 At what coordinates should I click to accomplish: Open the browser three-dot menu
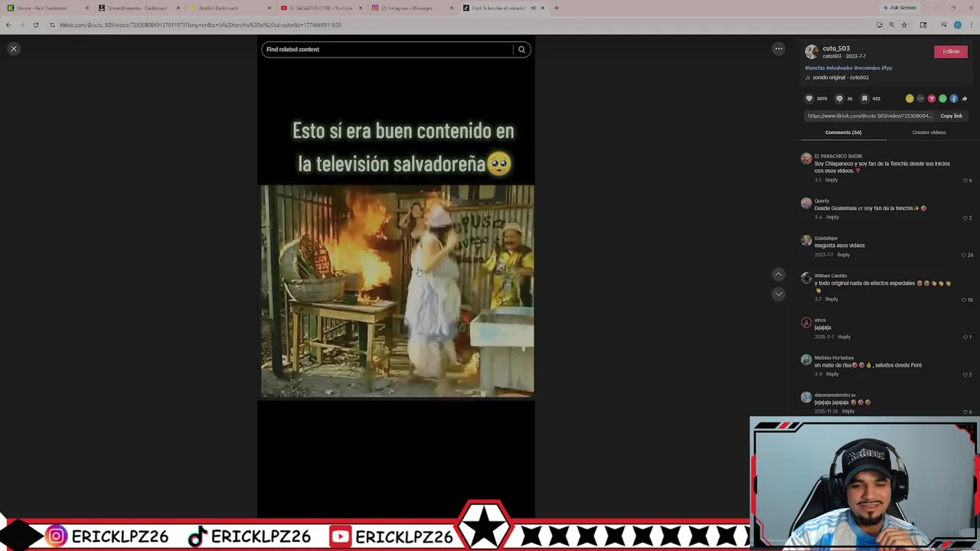(971, 25)
